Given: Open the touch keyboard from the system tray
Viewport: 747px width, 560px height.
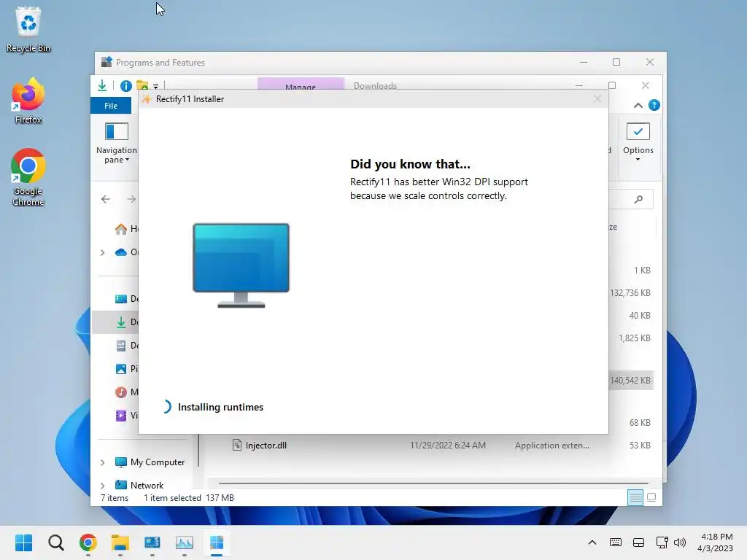Looking at the screenshot, I should (x=616, y=542).
